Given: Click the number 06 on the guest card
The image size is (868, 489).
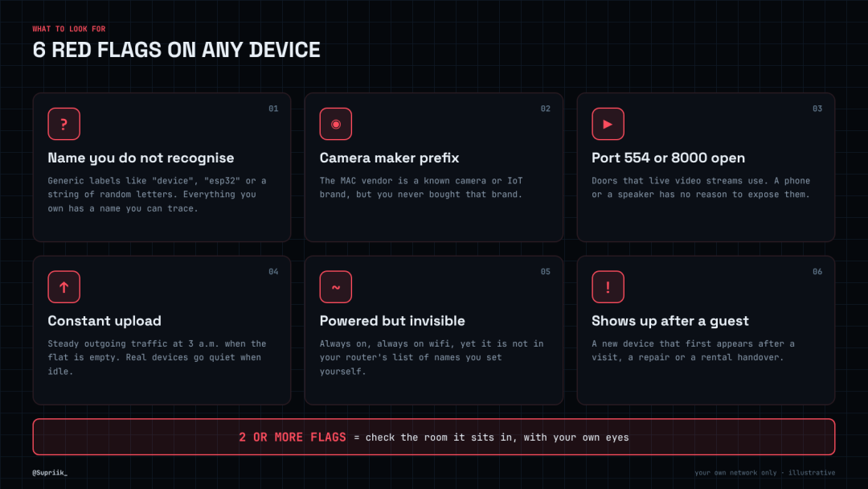Looking at the screenshot, I should pos(817,271).
